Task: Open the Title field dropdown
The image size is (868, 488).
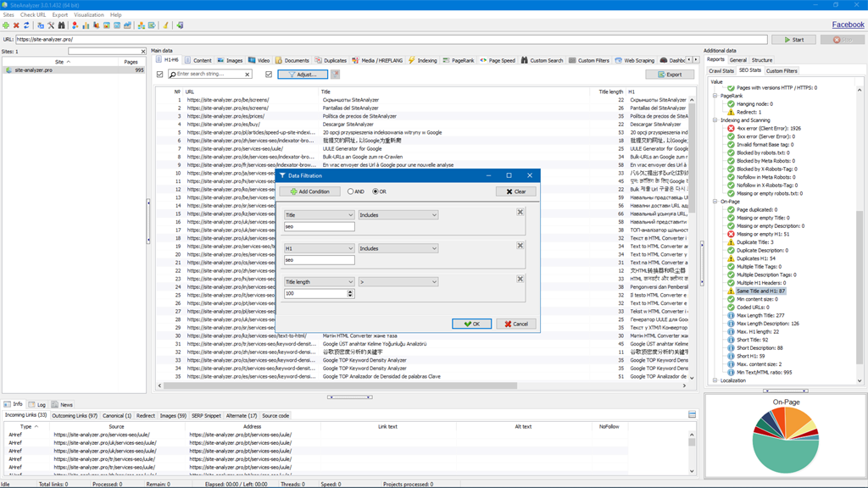Action: 319,214
